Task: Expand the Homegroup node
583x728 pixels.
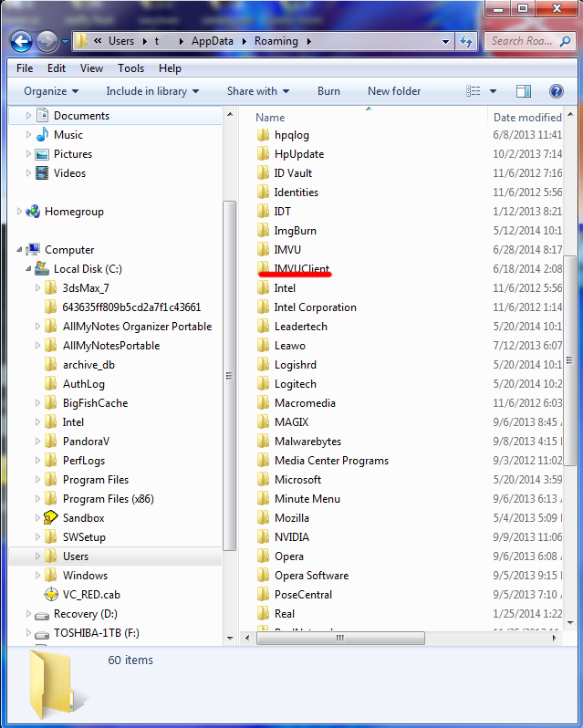Action: [19, 212]
